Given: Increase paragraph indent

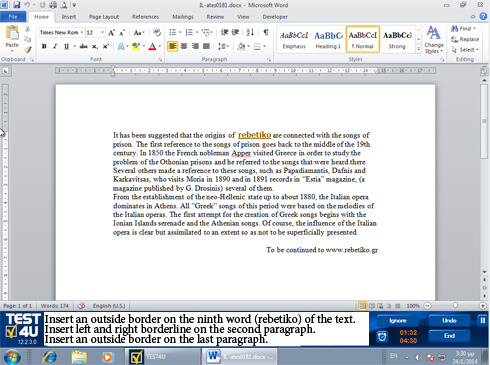Looking at the screenshot, I should click(x=235, y=32).
